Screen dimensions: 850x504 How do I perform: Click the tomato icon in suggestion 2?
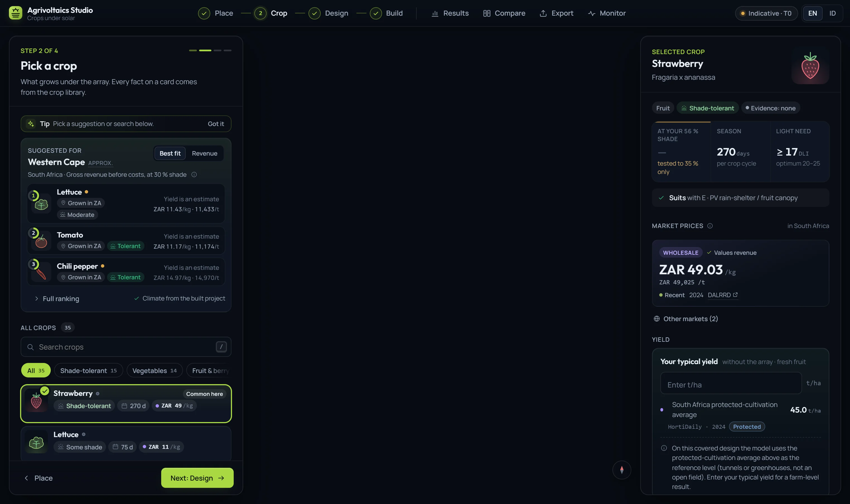[42, 242]
